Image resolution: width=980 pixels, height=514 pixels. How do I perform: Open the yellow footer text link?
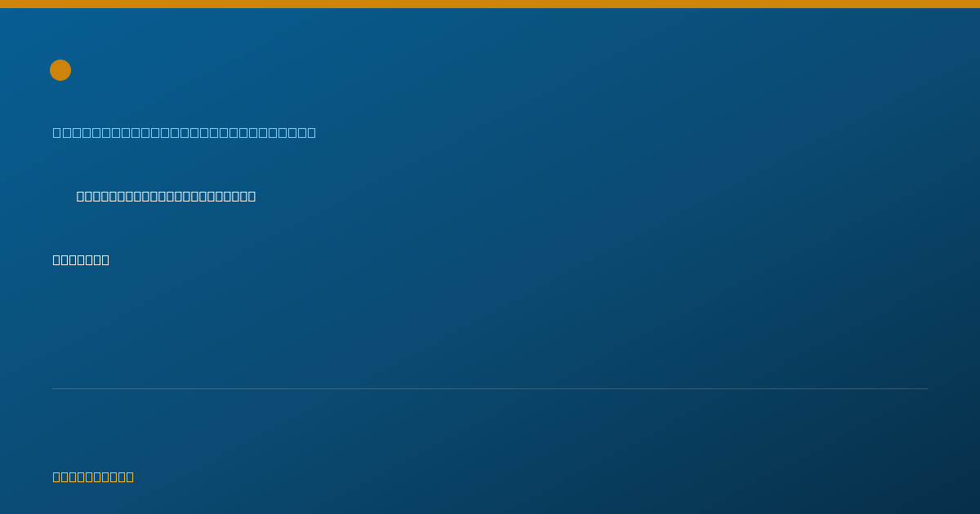pos(93,476)
